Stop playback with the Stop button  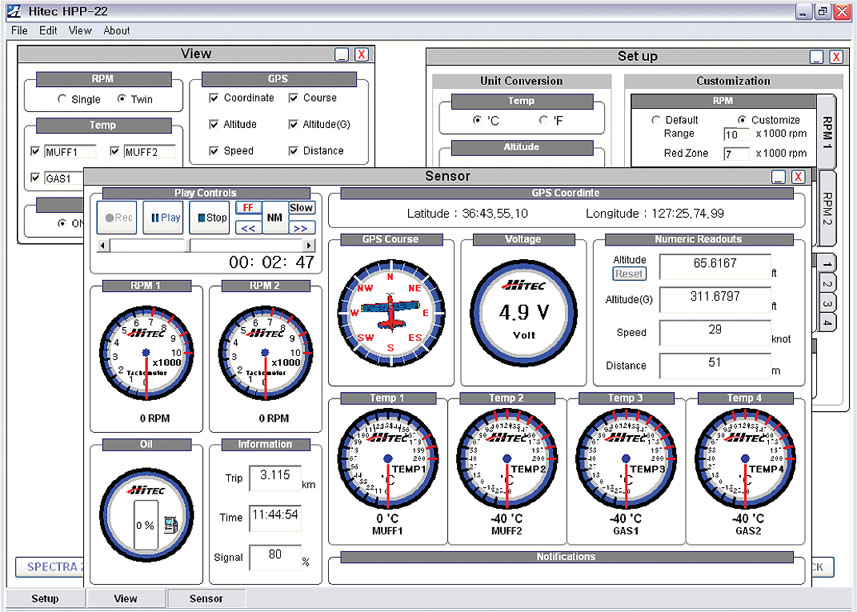coord(209,217)
